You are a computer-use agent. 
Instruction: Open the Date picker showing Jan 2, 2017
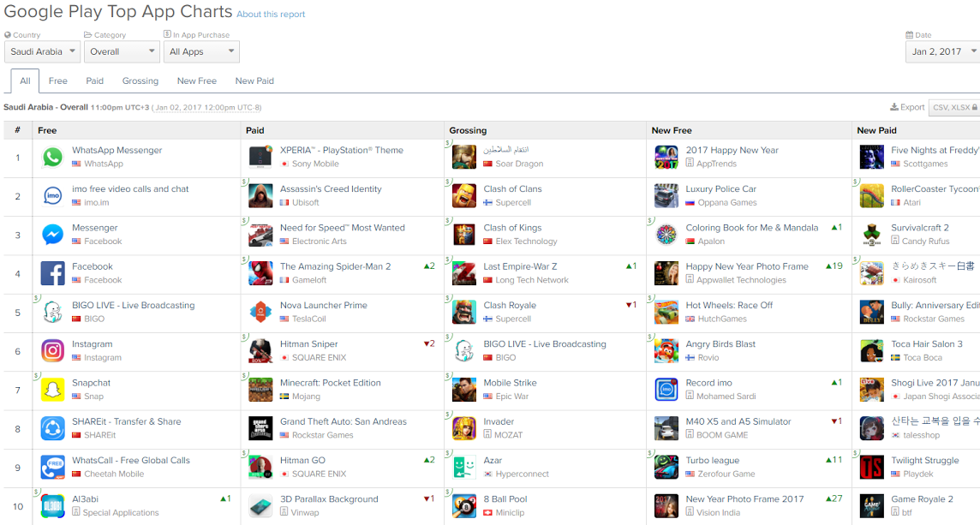tap(942, 52)
